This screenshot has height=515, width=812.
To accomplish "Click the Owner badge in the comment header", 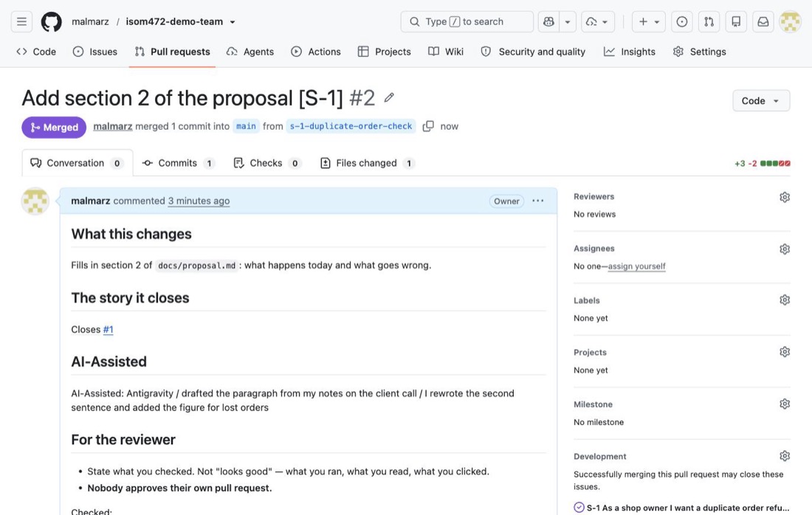I will click(x=506, y=201).
